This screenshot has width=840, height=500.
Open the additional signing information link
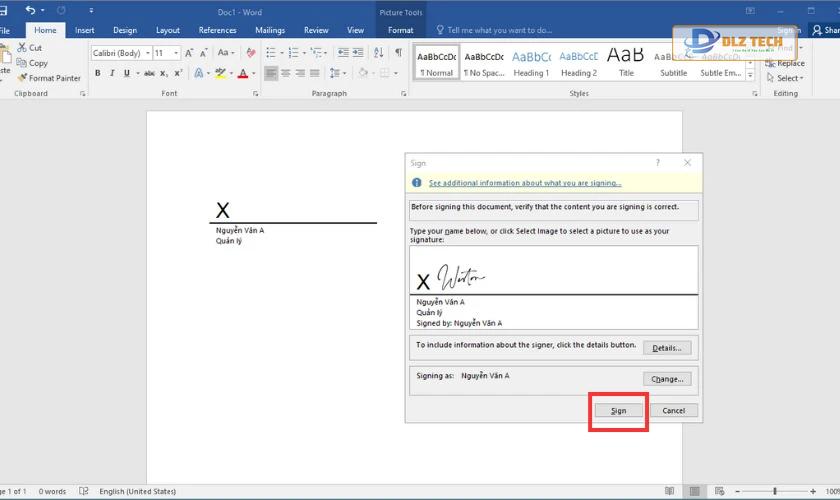tap(525, 183)
